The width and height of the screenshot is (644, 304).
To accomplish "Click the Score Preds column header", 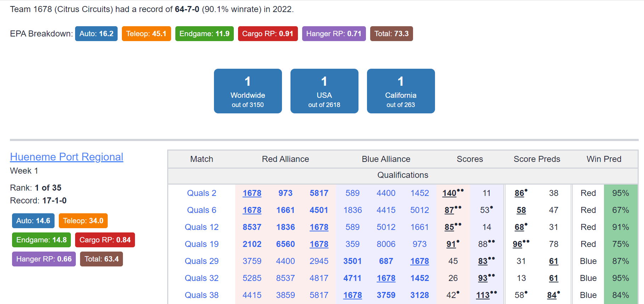I will point(537,159).
